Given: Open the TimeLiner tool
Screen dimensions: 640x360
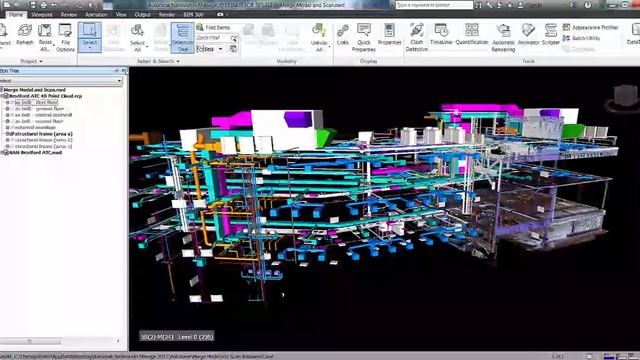Looking at the screenshot, I should click(441, 34).
